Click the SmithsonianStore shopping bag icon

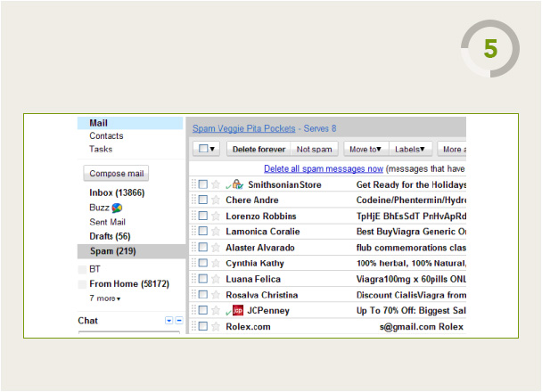[x=237, y=184]
